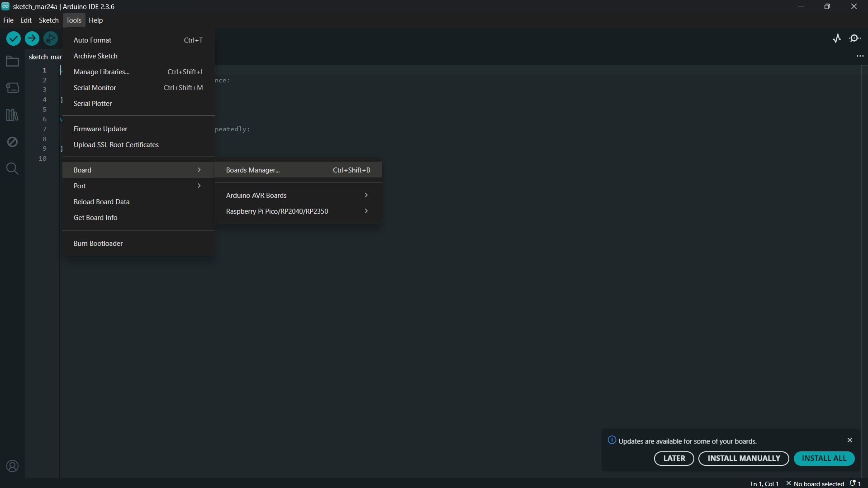The image size is (868, 488).
Task: Click the LATER button
Action: point(674,459)
